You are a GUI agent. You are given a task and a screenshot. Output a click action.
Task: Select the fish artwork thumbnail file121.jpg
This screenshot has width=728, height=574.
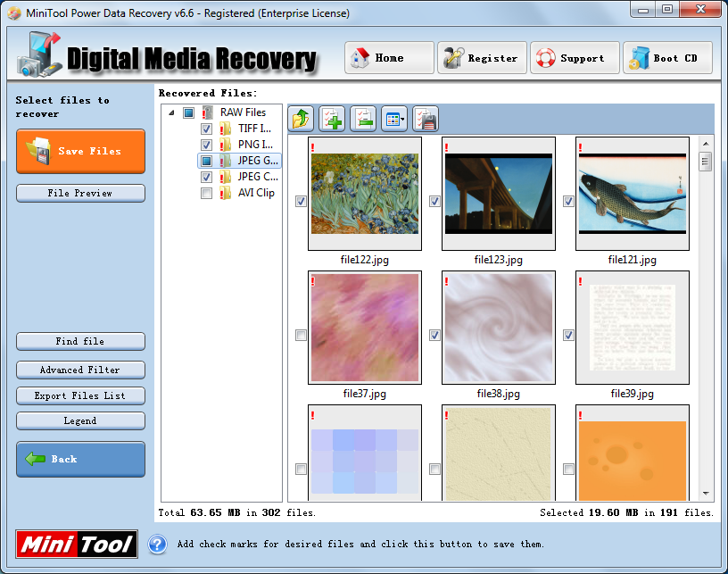(633, 194)
